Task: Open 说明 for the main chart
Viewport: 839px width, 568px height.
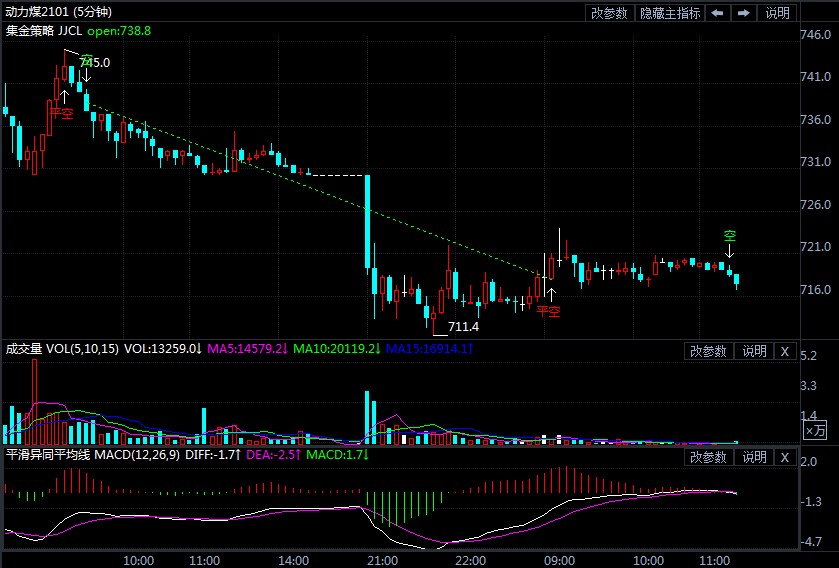Action: click(x=778, y=13)
